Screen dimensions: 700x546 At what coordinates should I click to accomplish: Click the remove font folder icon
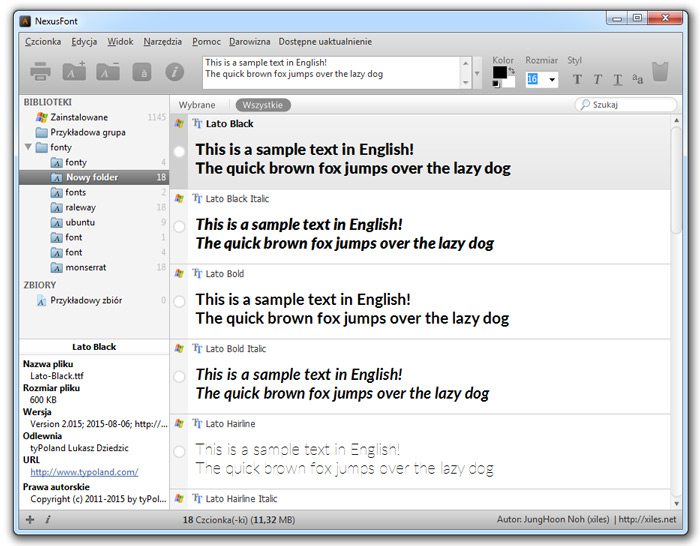click(108, 71)
